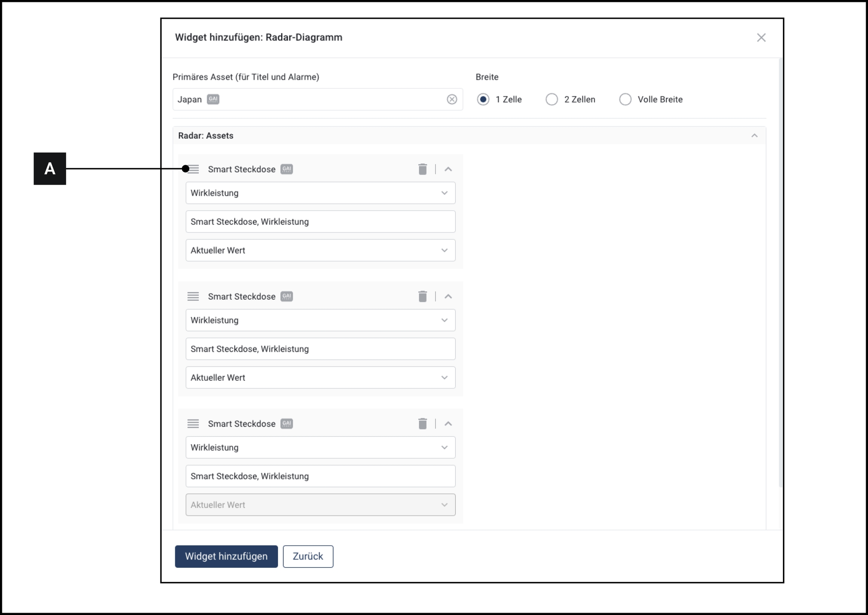
Task: Click drag handle of second Smart Steckdose
Action: tap(193, 297)
